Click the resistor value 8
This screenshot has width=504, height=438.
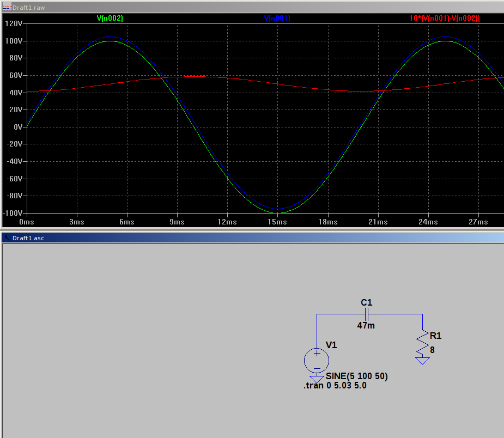point(432,350)
